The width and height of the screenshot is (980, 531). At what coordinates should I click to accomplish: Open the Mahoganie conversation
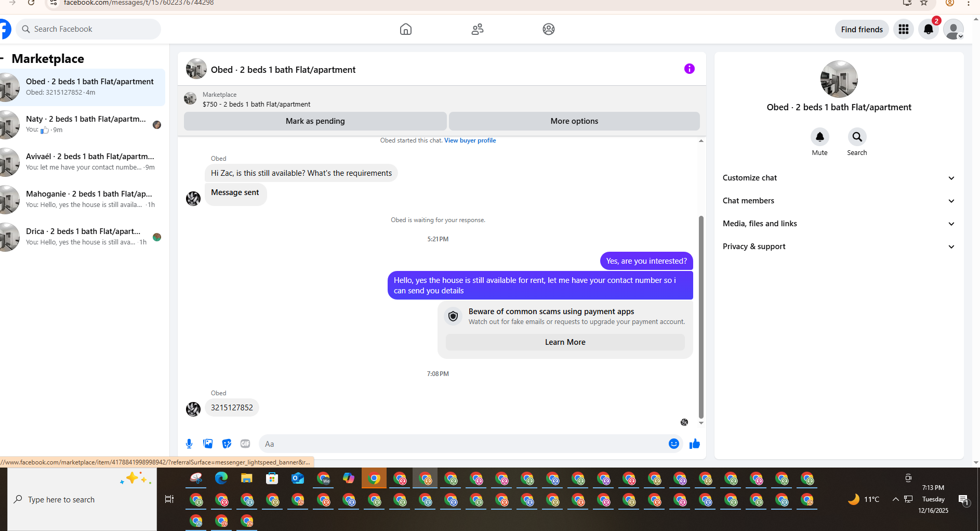(x=83, y=200)
